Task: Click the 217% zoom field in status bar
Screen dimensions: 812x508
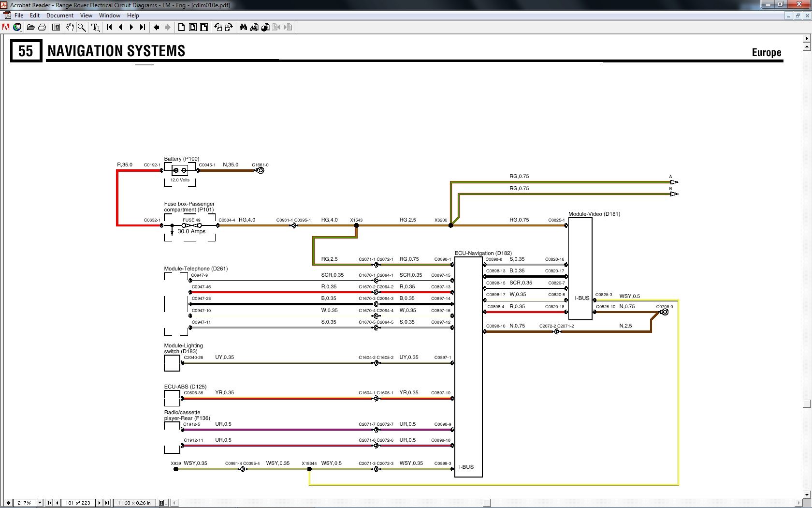Action: [24, 503]
